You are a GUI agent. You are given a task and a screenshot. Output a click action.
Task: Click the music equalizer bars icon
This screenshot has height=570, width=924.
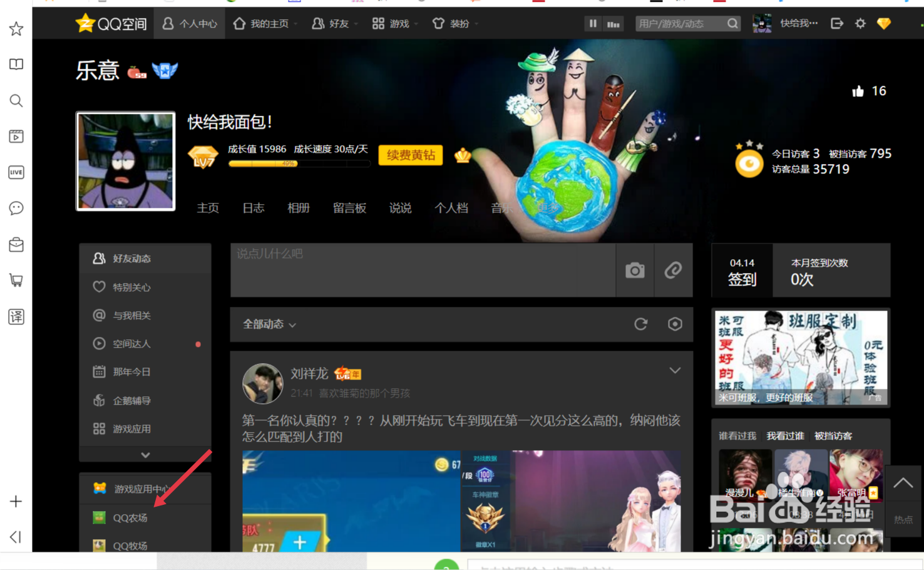pos(613,24)
